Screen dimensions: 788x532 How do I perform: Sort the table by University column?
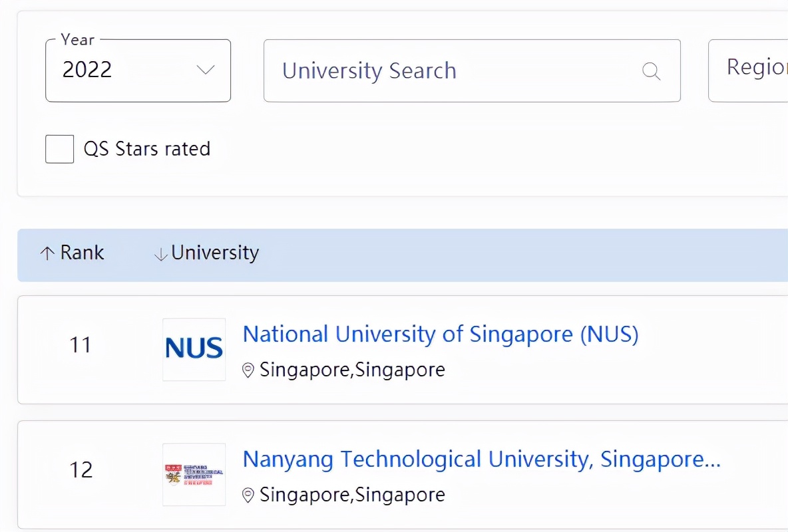point(214,253)
